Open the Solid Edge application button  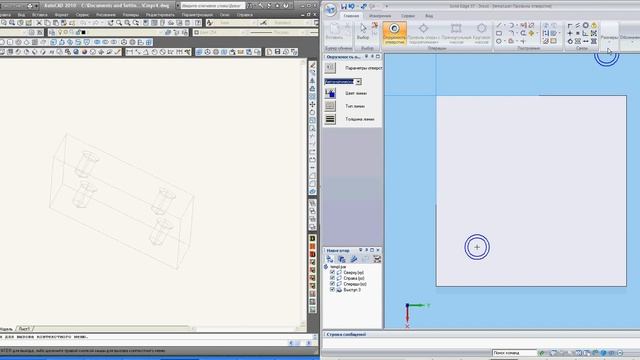[330, 9]
